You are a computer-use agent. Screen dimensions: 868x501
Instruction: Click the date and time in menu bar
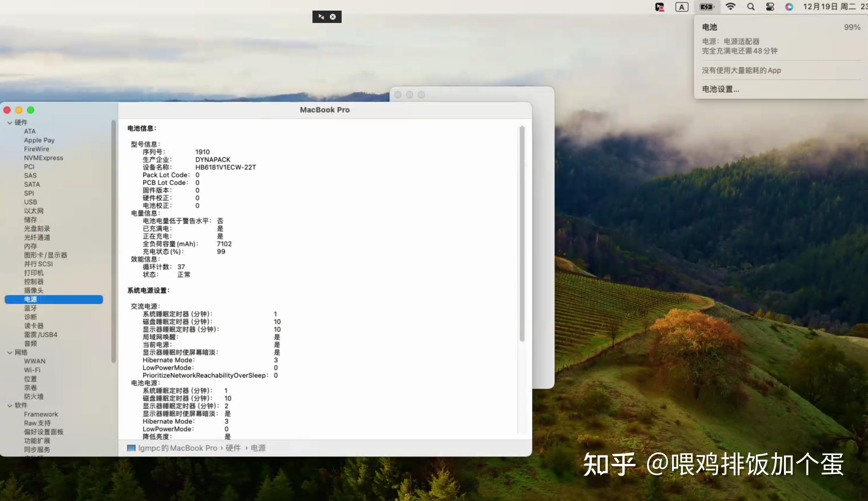pyautogui.click(x=835, y=7)
